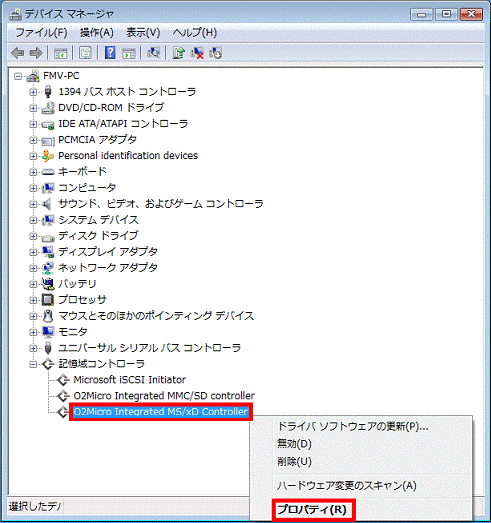Click the サウンド speaker icon
This screenshot has width=491, height=523.
[47, 204]
